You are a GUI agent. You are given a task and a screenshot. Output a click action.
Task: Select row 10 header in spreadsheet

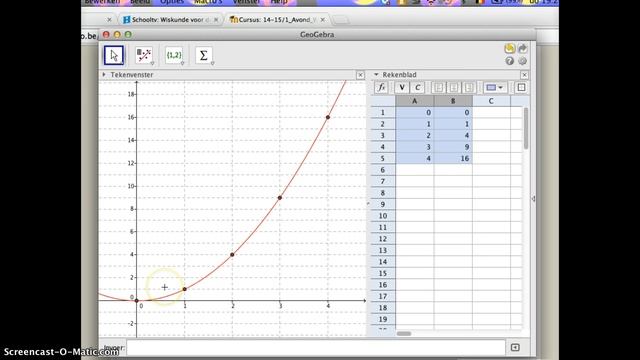[x=383, y=216]
